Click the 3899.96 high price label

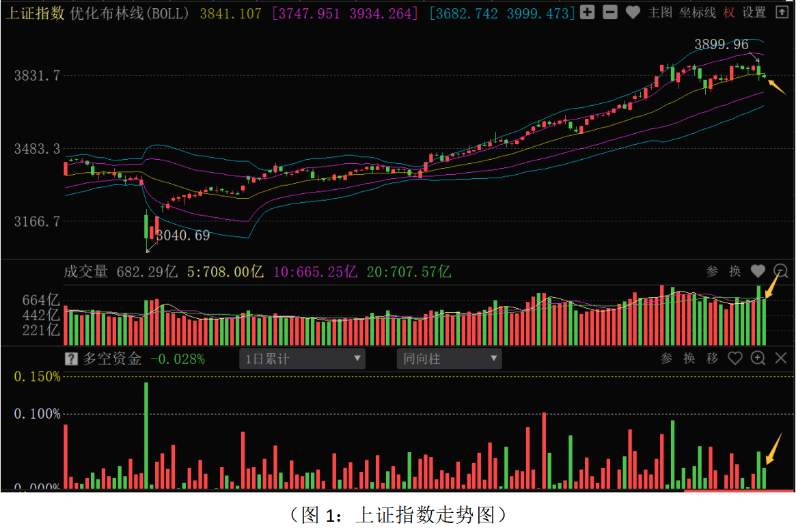click(722, 44)
